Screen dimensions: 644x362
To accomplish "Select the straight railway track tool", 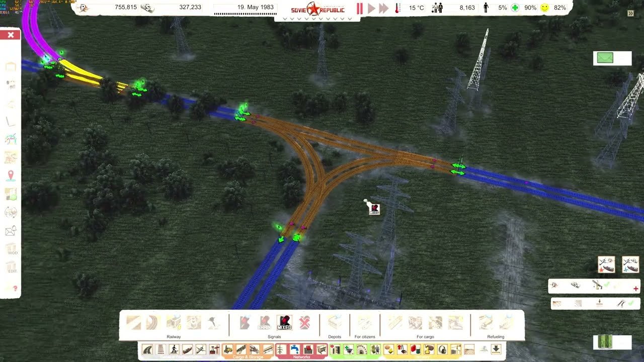I will (133, 322).
